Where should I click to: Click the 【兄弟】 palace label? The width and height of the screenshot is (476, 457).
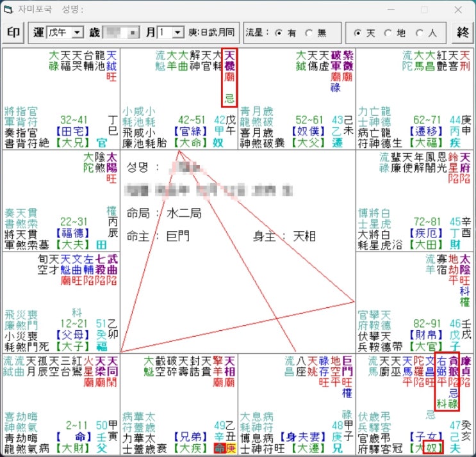tap(190, 437)
